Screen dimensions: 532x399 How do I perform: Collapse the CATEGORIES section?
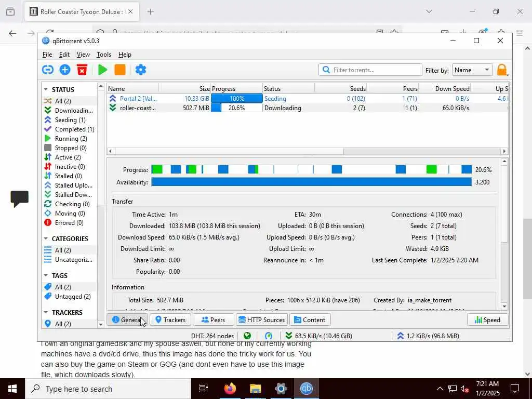[46, 238]
